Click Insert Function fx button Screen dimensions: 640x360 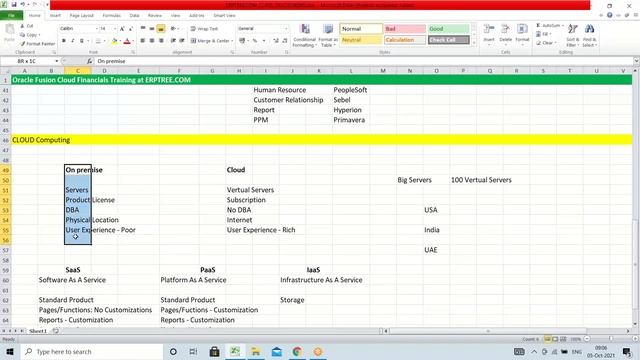(x=89, y=61)
